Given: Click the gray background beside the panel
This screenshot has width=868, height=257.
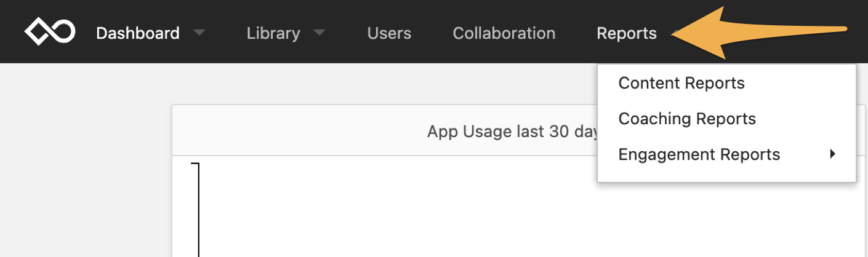Looking at the screenshot, I should tap(86, 160).
